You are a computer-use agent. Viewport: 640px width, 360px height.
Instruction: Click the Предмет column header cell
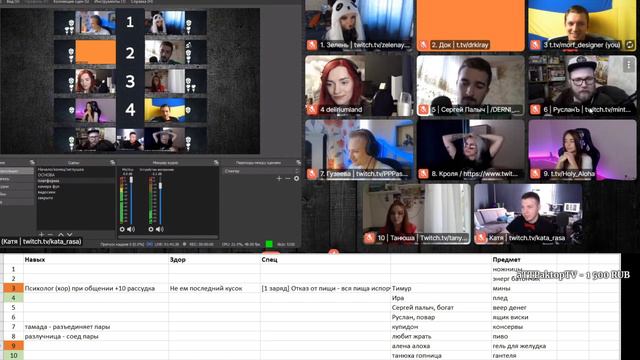coord(524,259)
